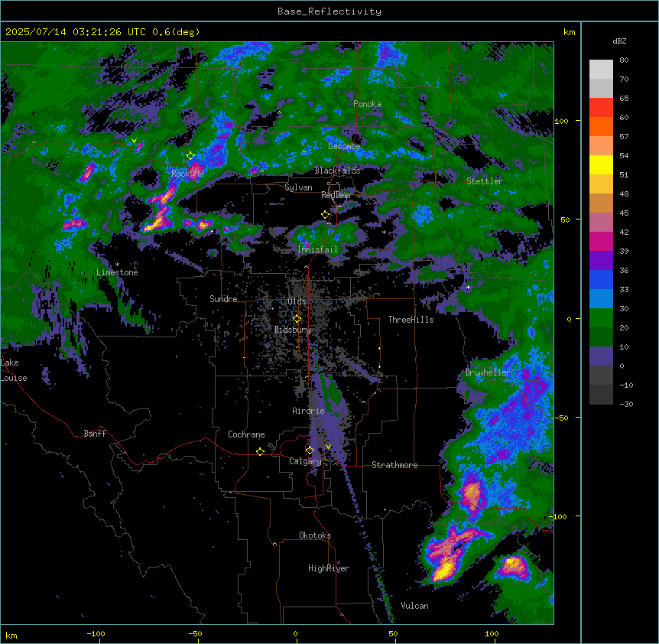Click the Strathmore label

394,465
